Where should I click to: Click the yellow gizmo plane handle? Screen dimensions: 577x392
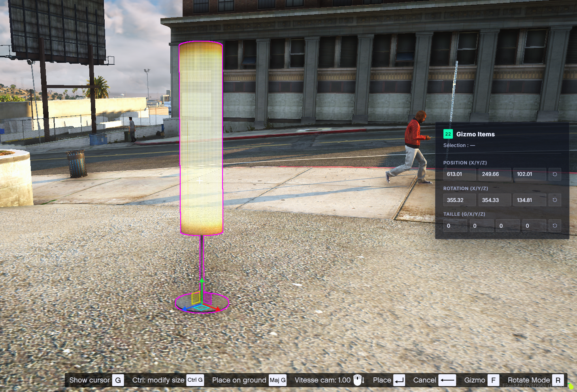pos(196,298)
